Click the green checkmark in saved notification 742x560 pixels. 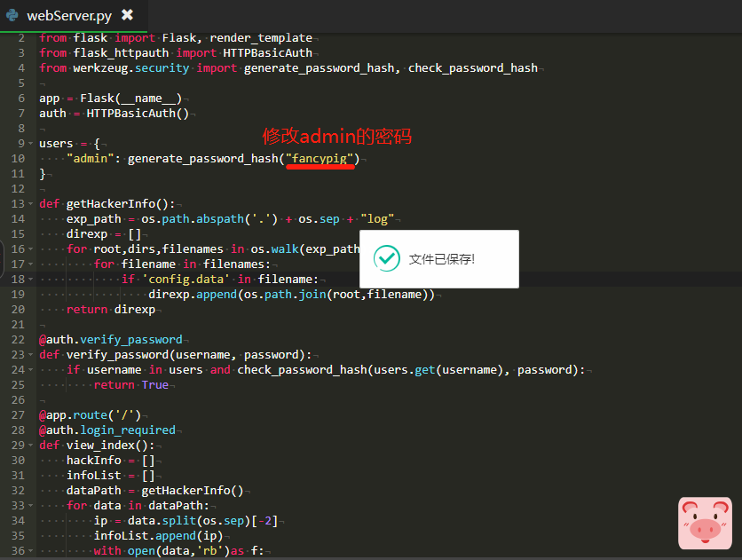tap(387, 258)
